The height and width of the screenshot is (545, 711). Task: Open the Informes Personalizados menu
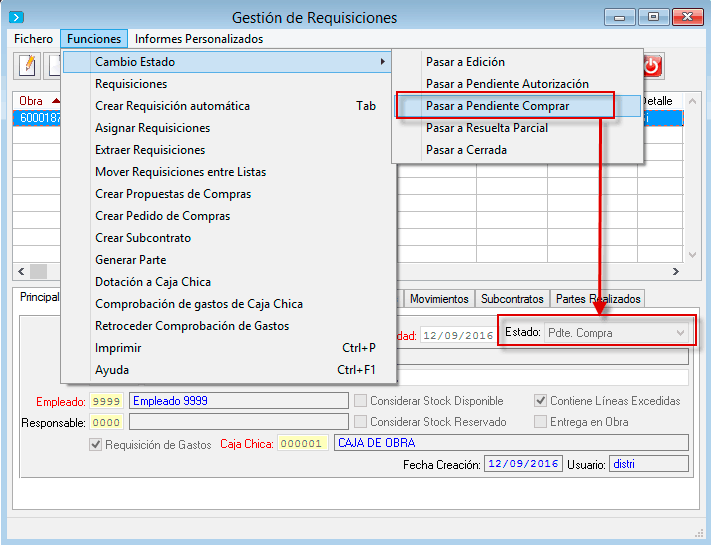(x=199, y=39)
